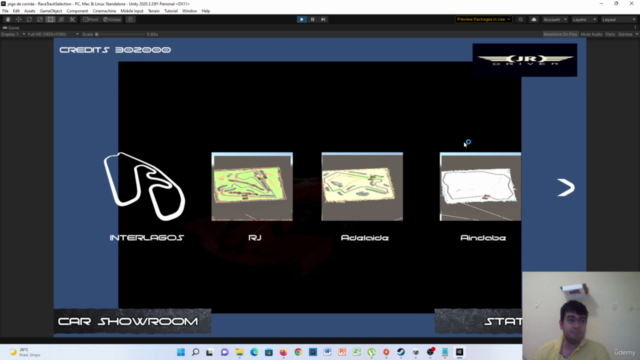The width and height of the screenshot is (640, 360).
Task: Toggle Mute Audio in Game view
Action: tap(591, 34)
